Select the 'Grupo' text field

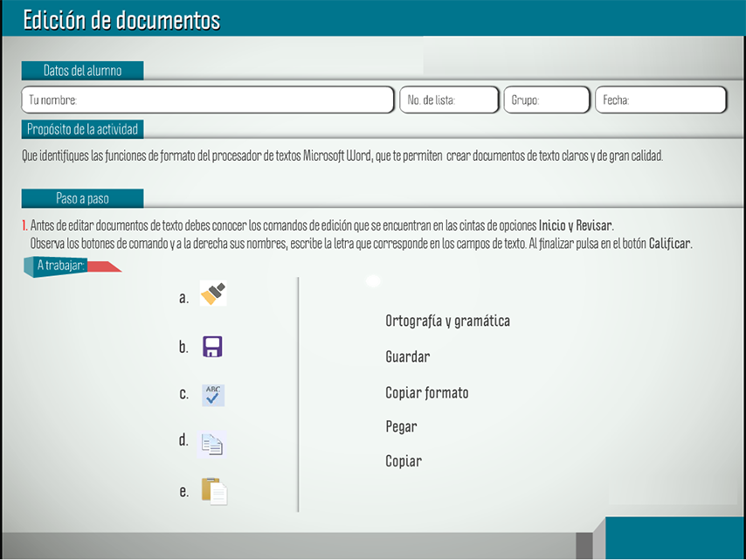547,100
